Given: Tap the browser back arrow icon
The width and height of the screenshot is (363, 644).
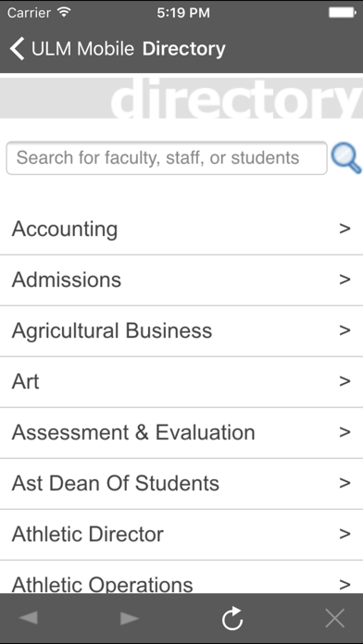Looking at the screenshot, I should (x=29, y=618).
